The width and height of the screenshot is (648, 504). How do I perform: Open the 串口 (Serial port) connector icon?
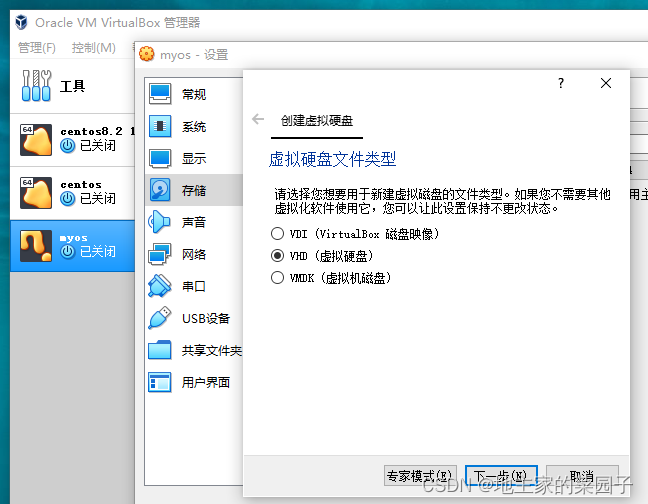[160, 286]
